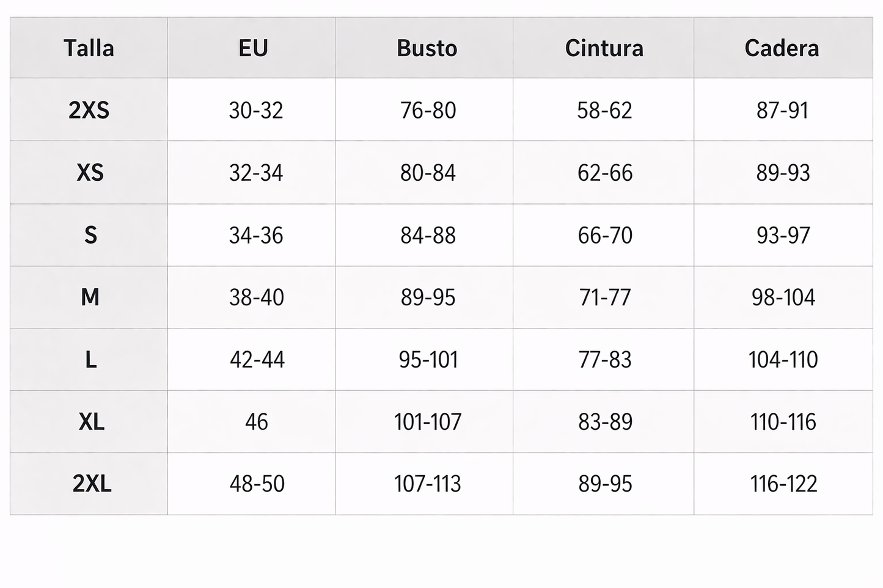Select the Busto 101-107 cell
This screenshot has height=588, width=883.
pos(425,422)
